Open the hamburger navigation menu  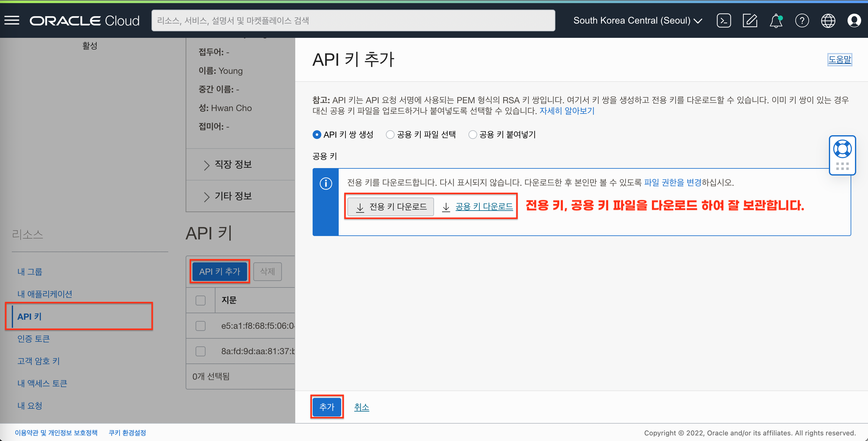(12, 20)
